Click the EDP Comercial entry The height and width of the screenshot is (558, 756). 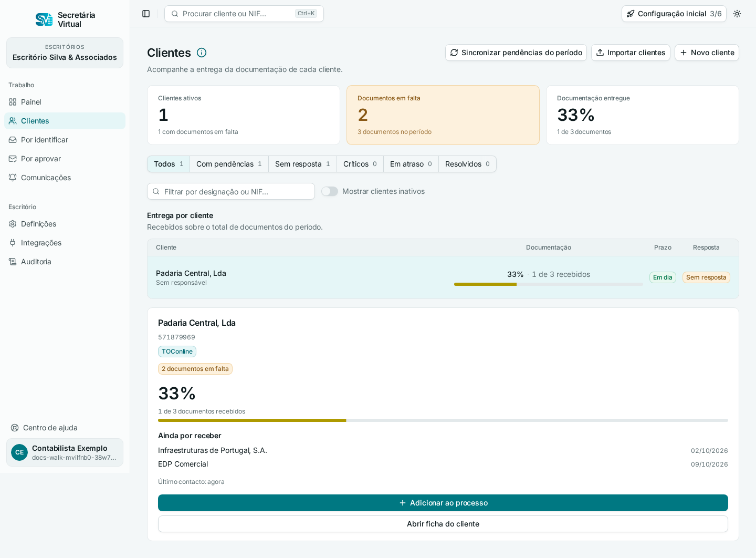tap(183, 464)
